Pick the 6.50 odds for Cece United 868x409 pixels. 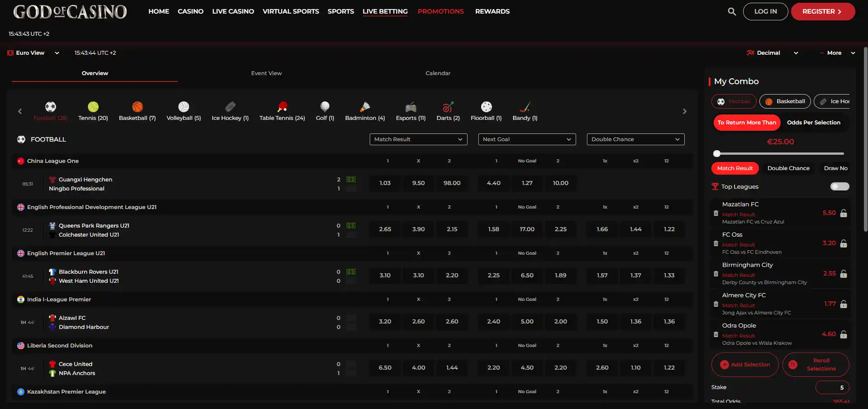click(x=385, y=368)
